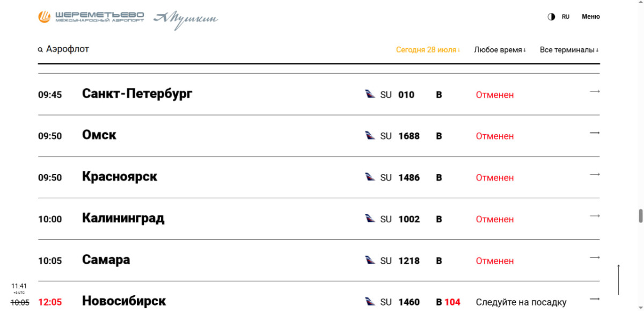
Task: Open details arrow for Kaliningrad flight
Action: pos(595,215)
